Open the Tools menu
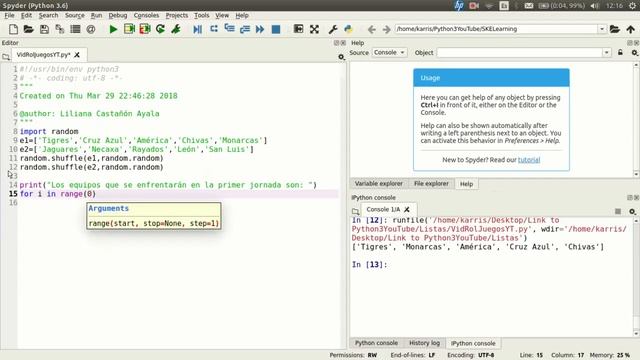The height and width of the screenshot is (360, 640). coord(202,15)
